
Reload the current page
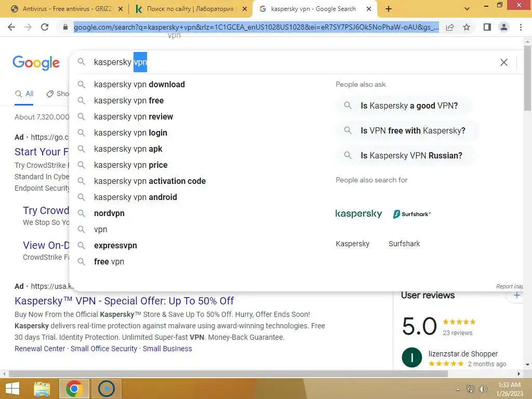[45, 27]
